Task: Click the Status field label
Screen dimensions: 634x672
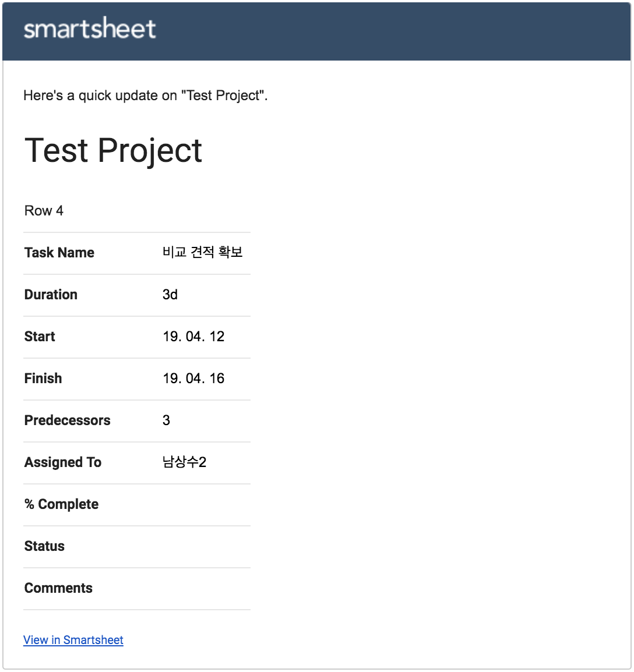Action: [44, 546]
